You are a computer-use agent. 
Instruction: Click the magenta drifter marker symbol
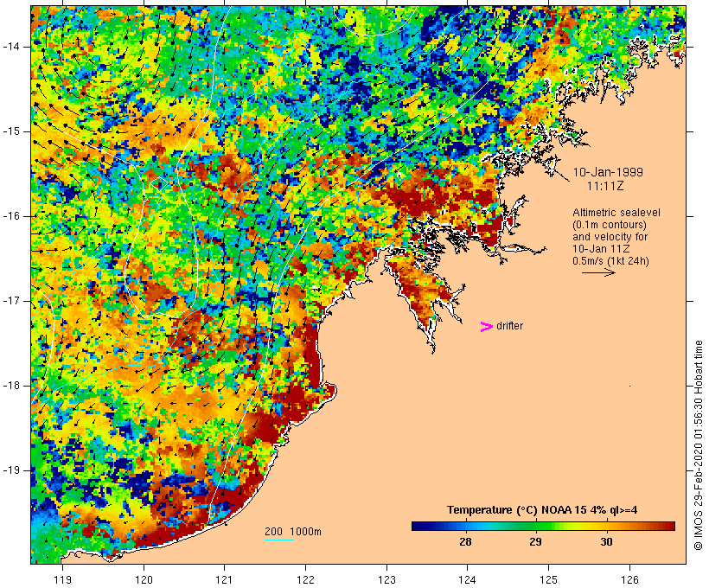(486, 327)
